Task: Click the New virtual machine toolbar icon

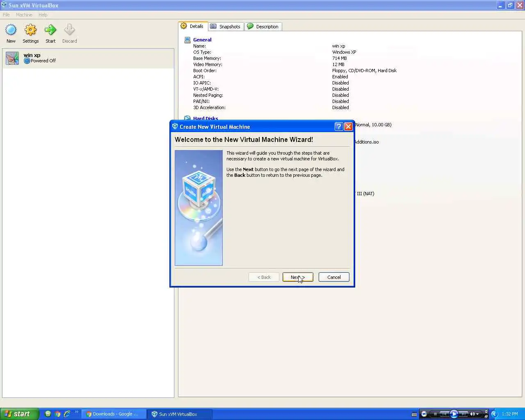Action: pyautogui.click(x=11, y=30)
